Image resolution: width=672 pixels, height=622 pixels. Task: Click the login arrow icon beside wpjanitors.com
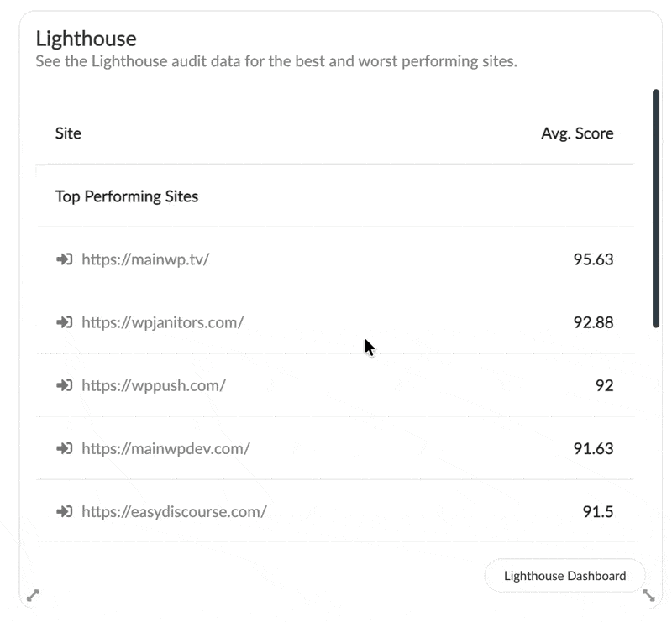pyautogui.click(x=65, y=322)
